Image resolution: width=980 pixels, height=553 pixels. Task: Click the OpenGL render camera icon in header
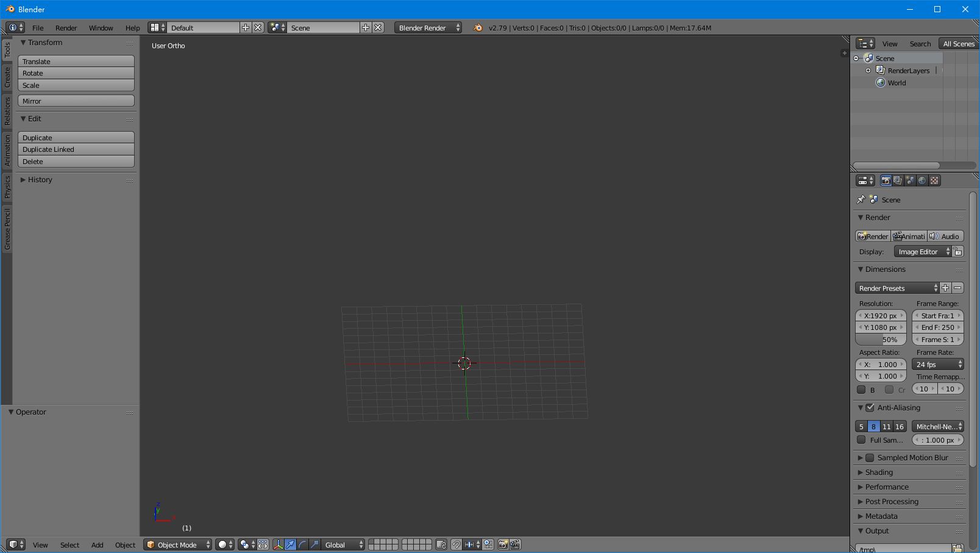503,544
